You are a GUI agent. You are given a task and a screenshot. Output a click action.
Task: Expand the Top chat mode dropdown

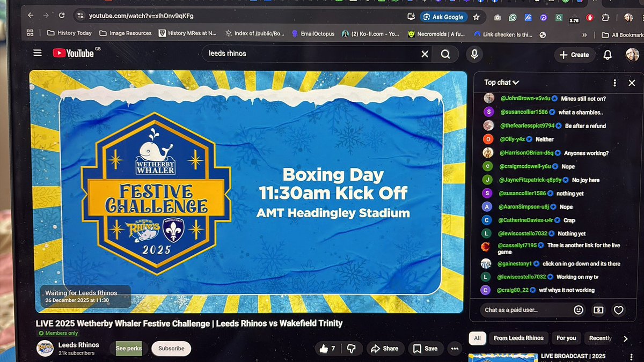click(x=502, y=83)
